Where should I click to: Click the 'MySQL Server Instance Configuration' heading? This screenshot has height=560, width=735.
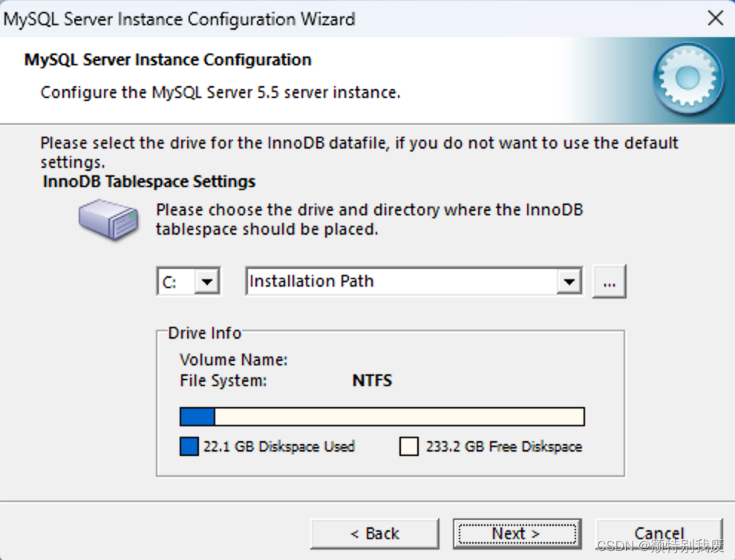168,60
